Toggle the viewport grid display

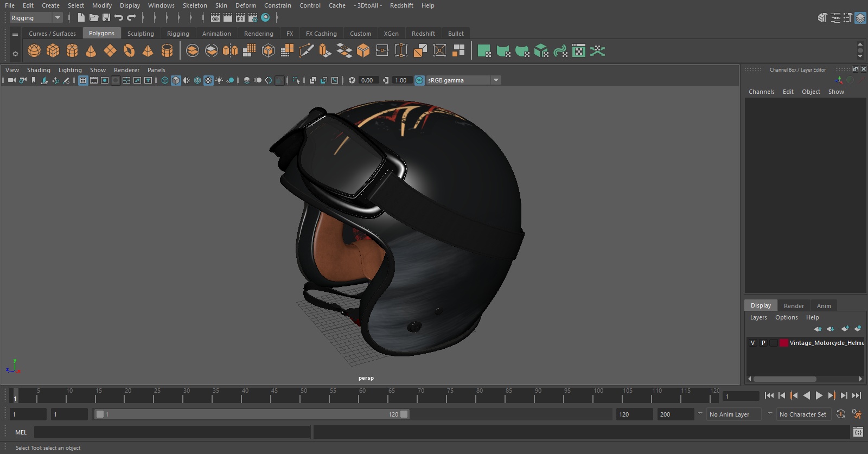point(83,80)
